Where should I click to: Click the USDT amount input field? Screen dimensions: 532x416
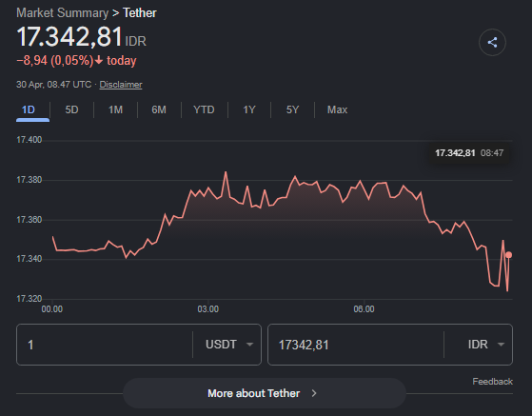106,345
